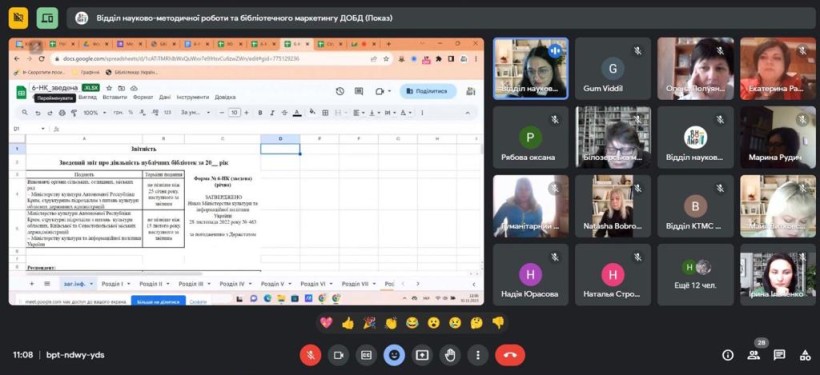Image resolution: width=820 pixels, height=375 pixels.
Task: Unmute the microphone in call controls
Action: pos(310,355)
